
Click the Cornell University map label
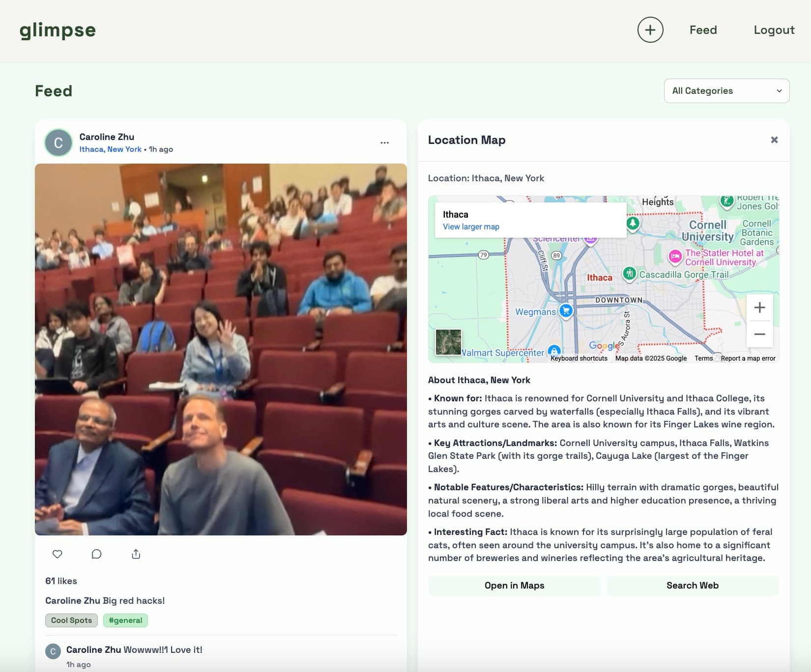click(x=708, y=231)
